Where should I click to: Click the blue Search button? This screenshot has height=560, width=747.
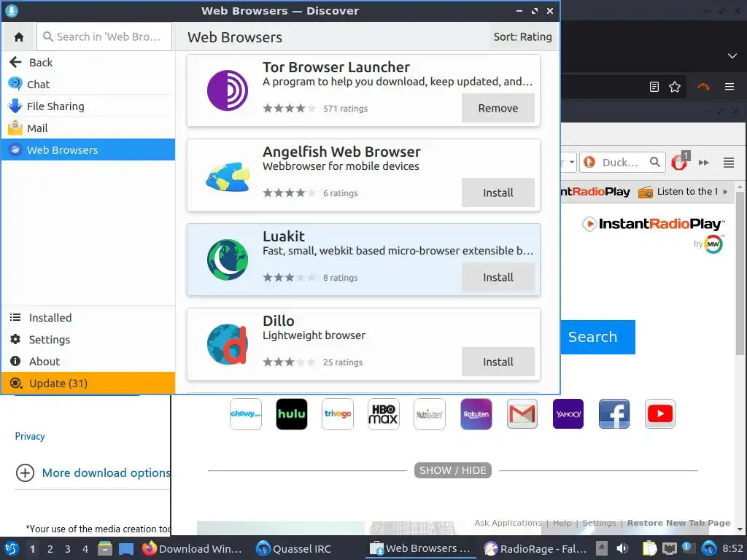[597, 337]
